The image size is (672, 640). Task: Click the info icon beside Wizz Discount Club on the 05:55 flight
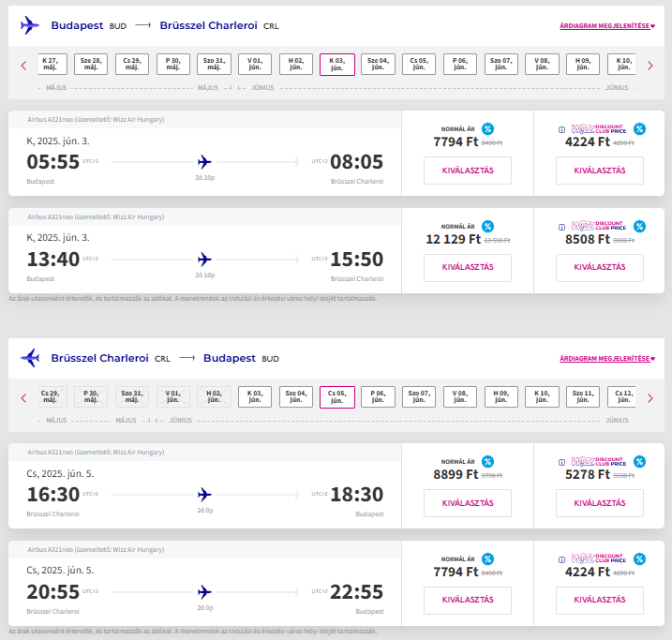[562, 128]
